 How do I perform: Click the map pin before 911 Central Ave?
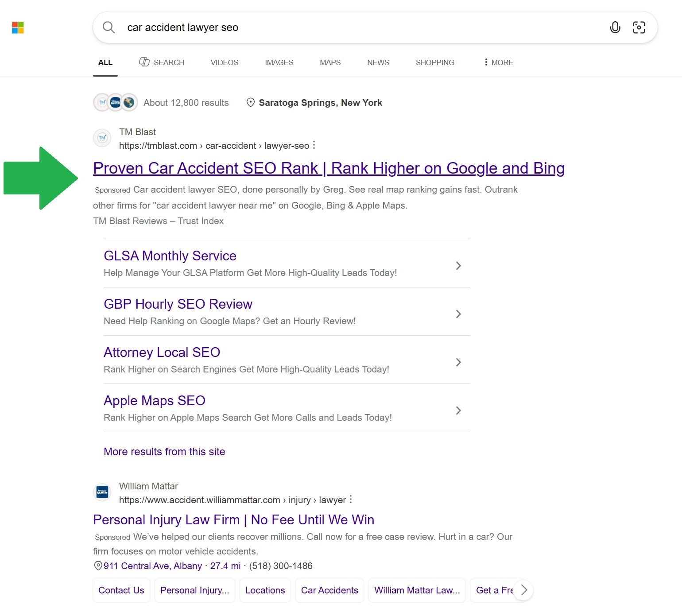click(x=98, y=566)
